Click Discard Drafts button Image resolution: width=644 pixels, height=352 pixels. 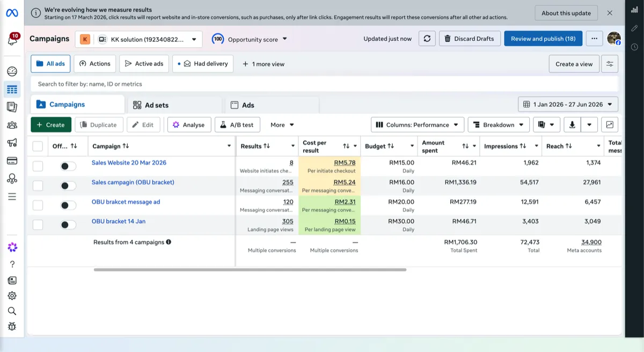(x=470, y=39)
